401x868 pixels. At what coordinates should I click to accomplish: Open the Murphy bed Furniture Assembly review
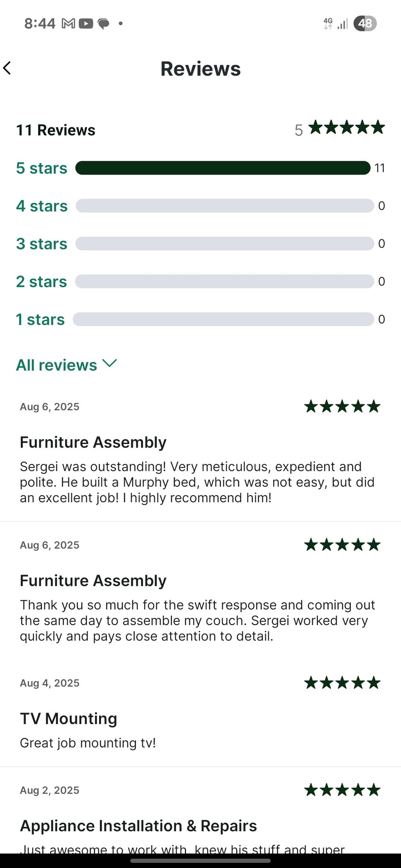coord(197,482)
